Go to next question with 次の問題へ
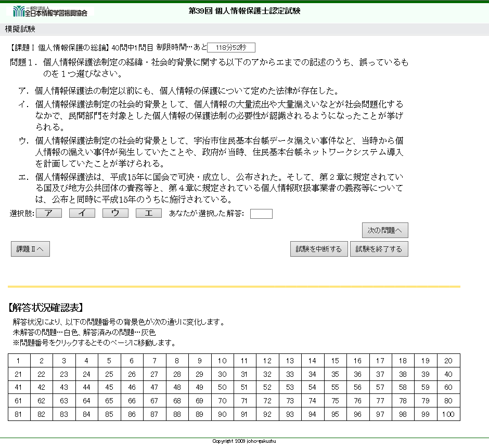 click(385, 230)
